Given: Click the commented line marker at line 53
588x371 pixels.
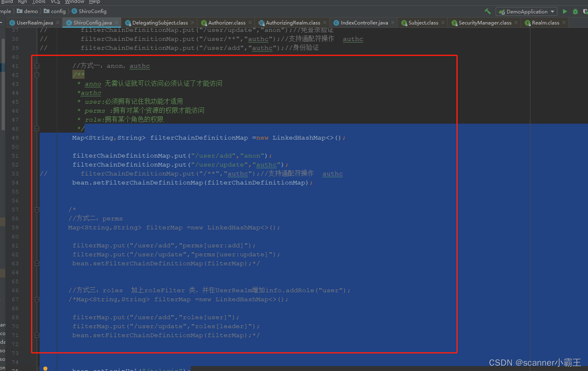Looking at the screenshot, I should [x=44, y=173].
